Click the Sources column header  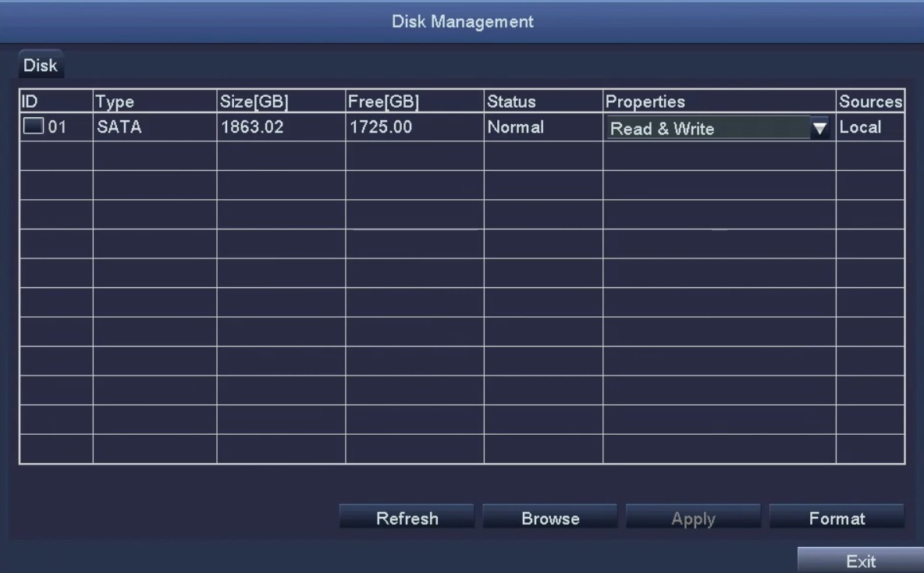[x=870, y=101]
